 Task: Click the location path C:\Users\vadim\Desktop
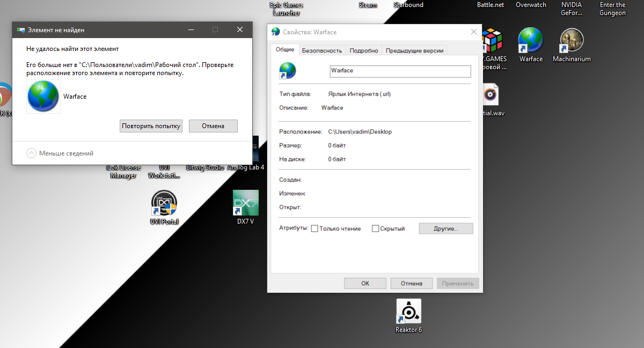click(x=360, y=131)
